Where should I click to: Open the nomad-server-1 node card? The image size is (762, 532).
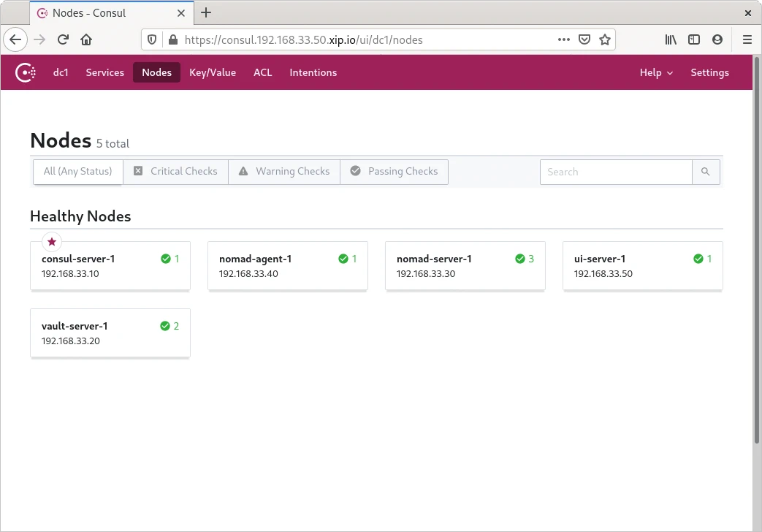pos(465,266)
